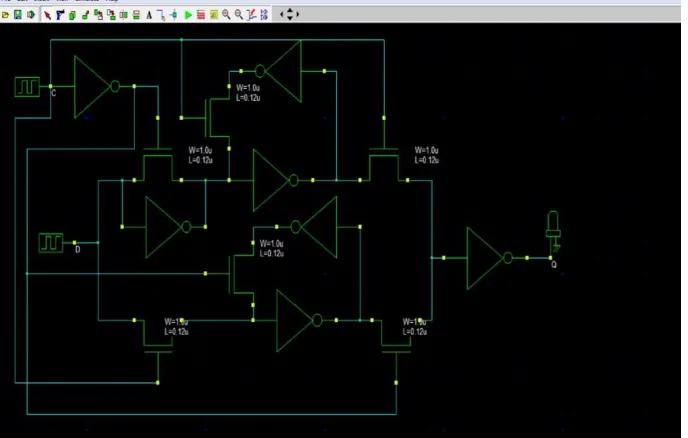Click the flip horizontally icon
This screenshot has height=438, width=688.
click(x=124, y=16)
